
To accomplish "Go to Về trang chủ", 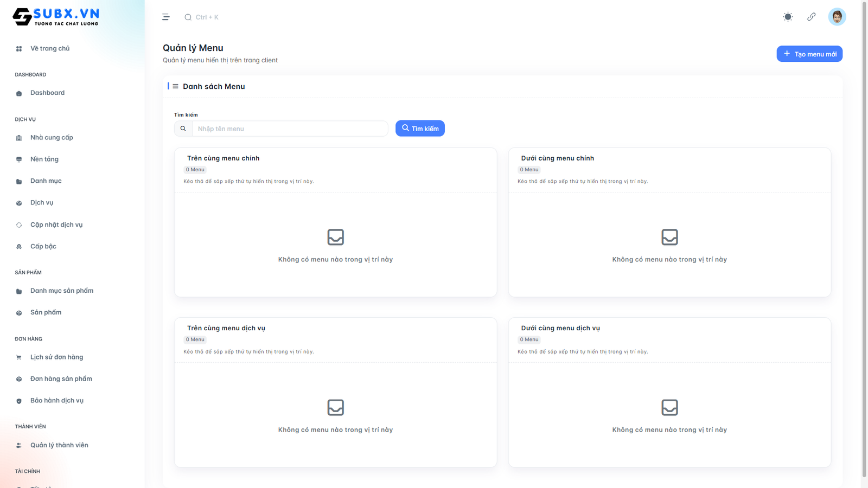I will 49,49.
